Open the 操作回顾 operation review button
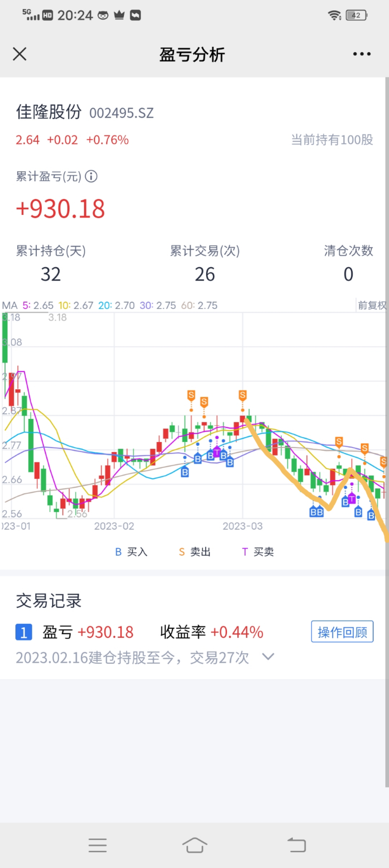The image size is (389, 868). pyautogui.click(x=342, y=632)
